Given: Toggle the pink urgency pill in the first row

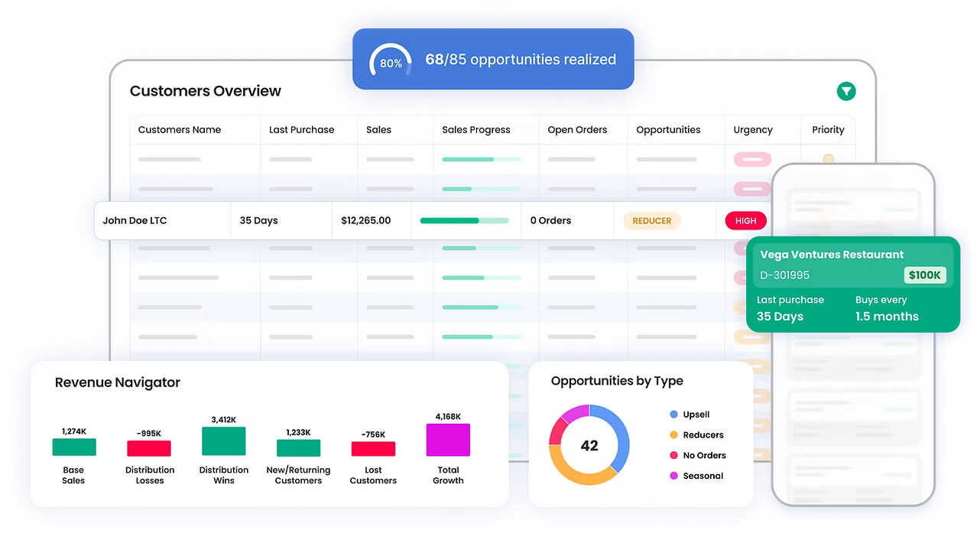Looking at the screenshot, I should pyautogui.click(x=751, y=158).
